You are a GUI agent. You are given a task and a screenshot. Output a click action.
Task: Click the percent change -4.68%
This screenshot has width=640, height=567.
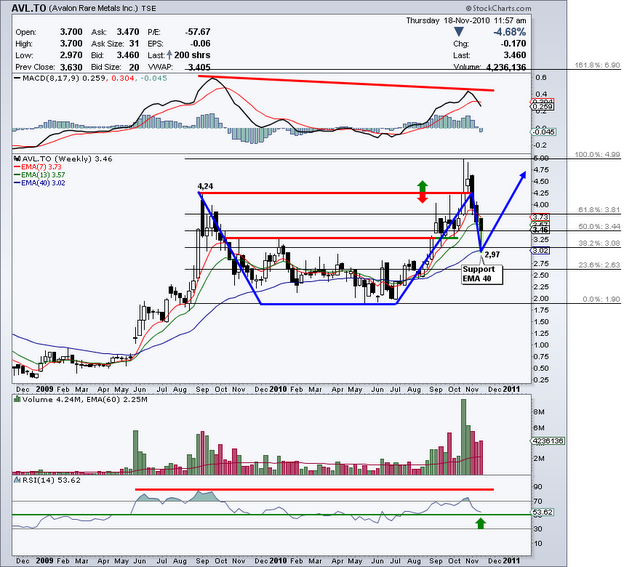[509, 32]
